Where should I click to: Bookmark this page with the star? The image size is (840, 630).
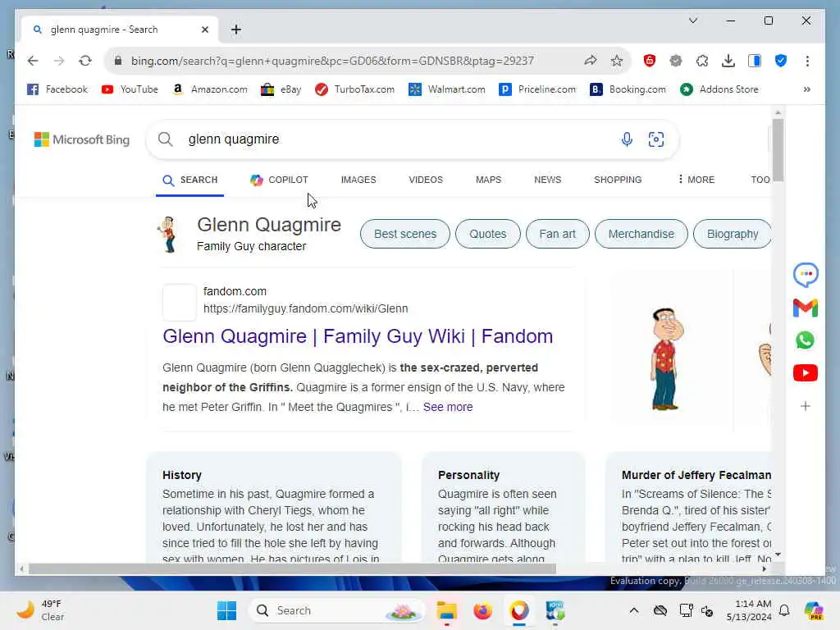(x=617, y=61)
